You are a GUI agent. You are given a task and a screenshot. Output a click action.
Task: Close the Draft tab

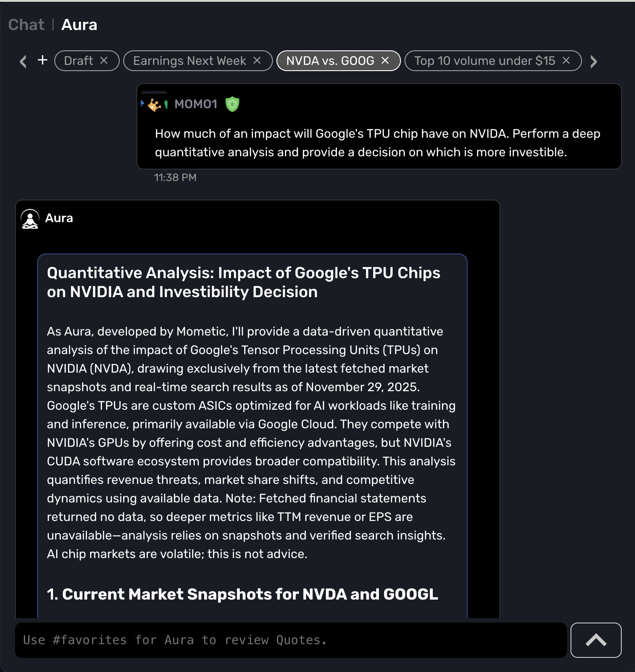point(104,60)
